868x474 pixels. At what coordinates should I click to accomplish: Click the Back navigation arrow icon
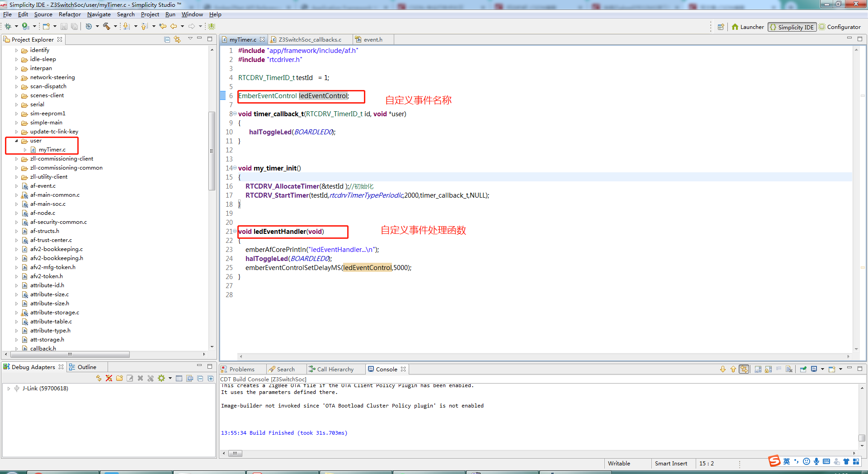point(174,27)
